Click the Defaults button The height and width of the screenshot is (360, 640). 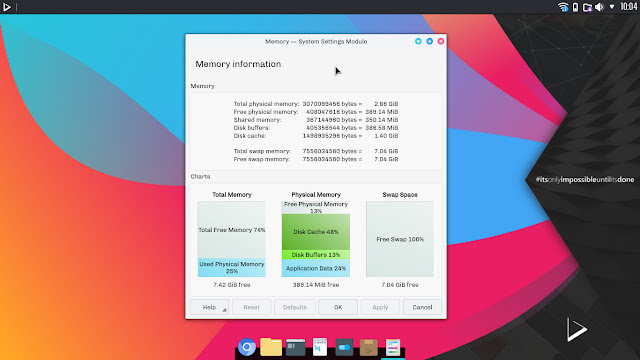point(294,307)
